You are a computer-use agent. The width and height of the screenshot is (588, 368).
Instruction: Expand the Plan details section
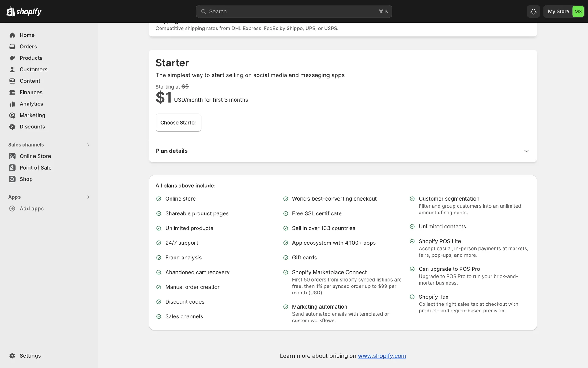tap(526, 151)
